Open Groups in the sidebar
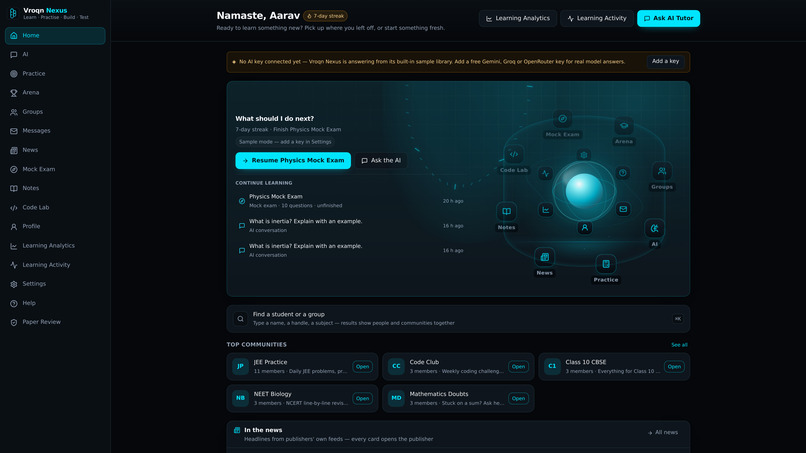The height and width of the screenshot is (453, 806). (x=55, y=112)
